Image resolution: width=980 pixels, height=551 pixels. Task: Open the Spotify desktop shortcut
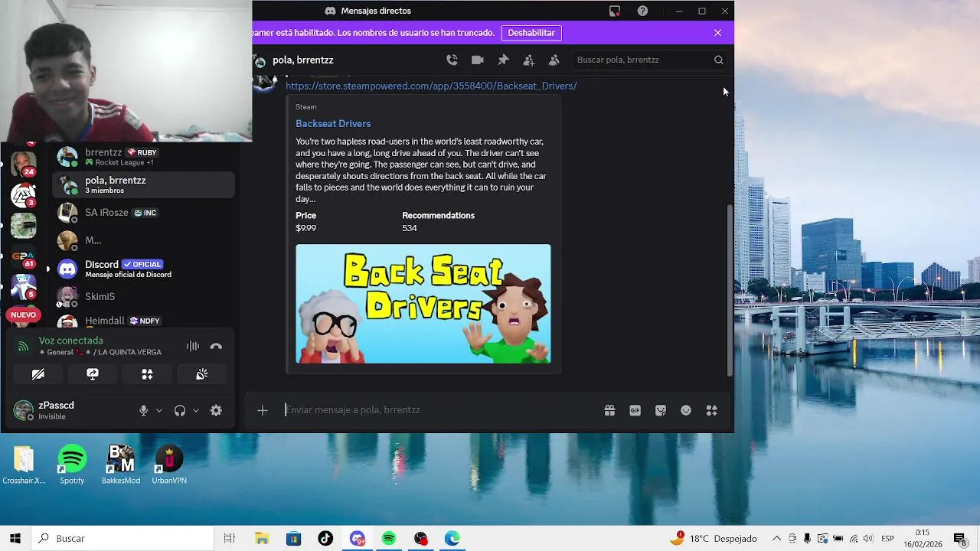point(72,465)
